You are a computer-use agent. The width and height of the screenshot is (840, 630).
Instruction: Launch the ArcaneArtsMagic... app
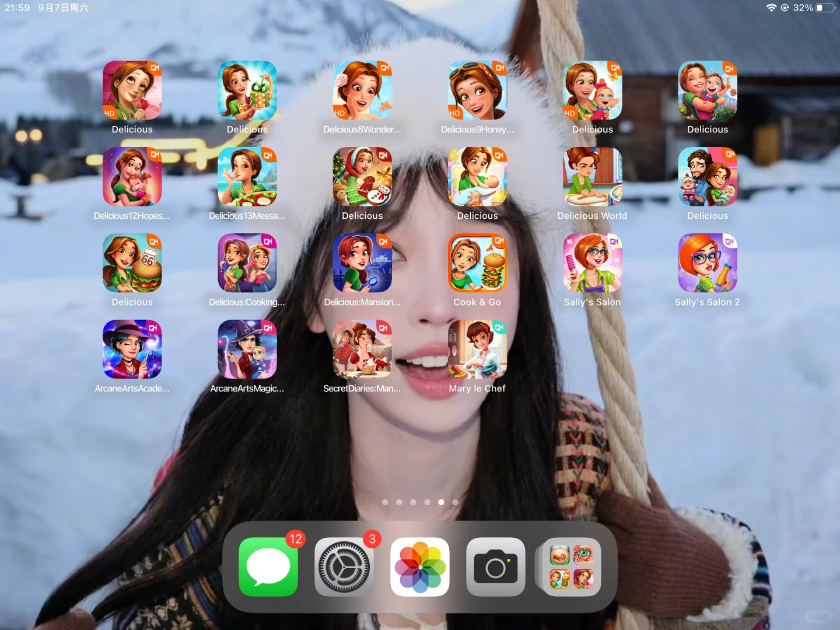247,349
